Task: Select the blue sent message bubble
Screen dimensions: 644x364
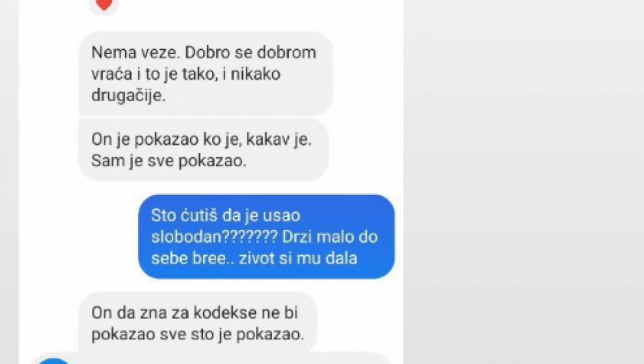Action: pyautogui.click(x=266, y=237)
